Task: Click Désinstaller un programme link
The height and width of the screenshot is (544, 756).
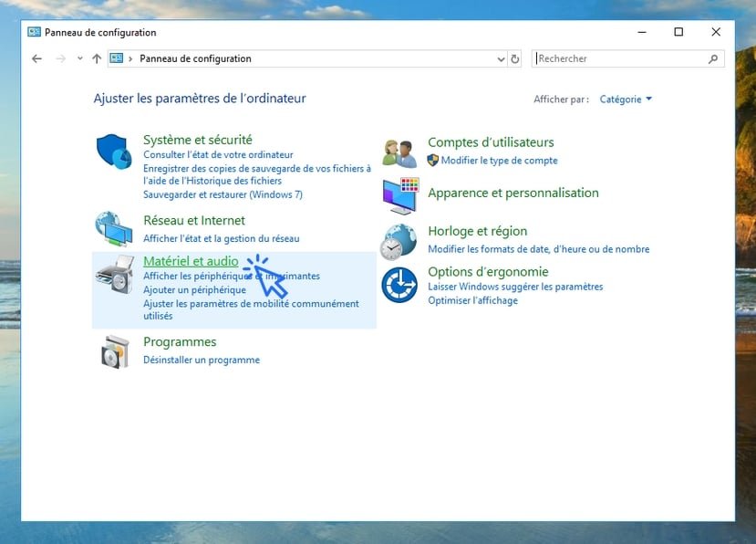Action: coord(202,360)
